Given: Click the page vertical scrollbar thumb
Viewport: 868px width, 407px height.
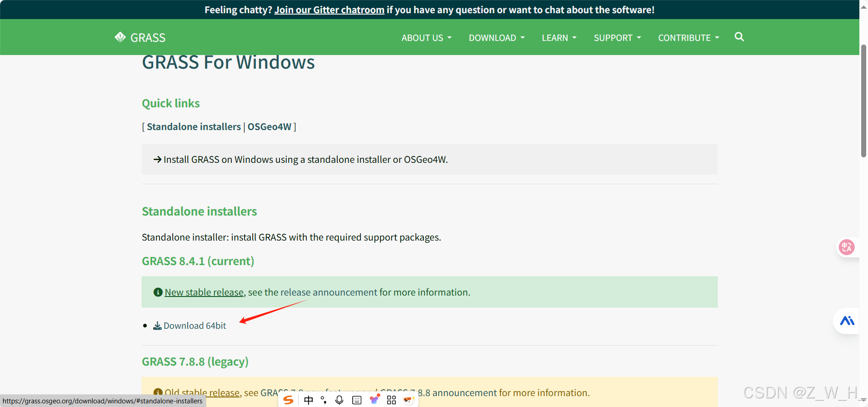Looking at the screenshot, I should pos(863,101).
